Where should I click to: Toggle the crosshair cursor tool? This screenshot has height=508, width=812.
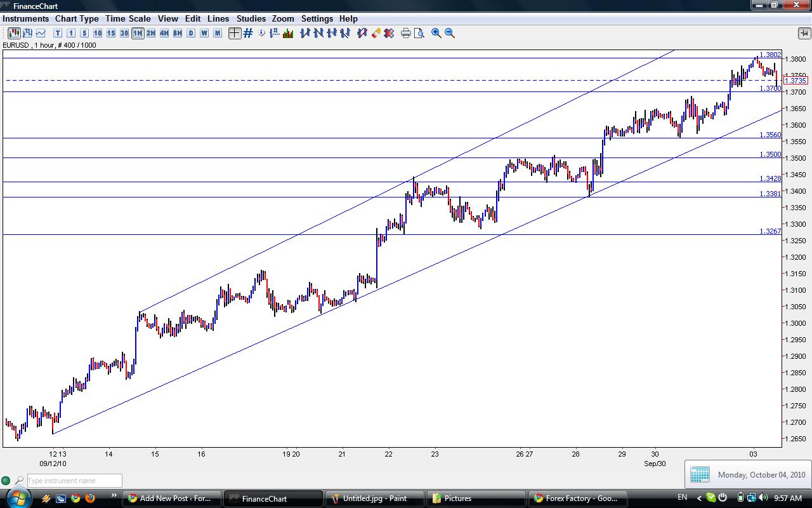[x=235, y=33]
